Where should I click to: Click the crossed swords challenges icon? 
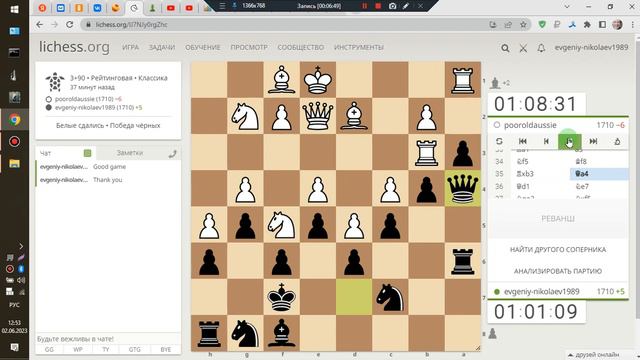coord(523,48)
